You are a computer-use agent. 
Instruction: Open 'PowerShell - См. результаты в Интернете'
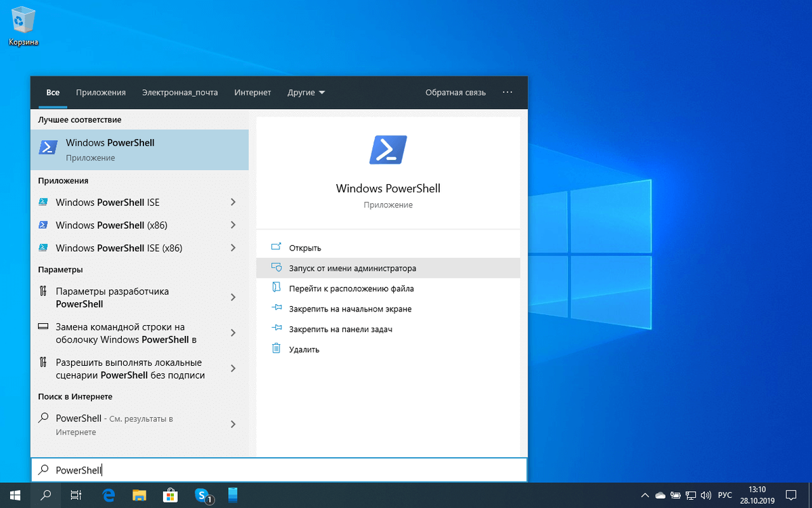click(x=128, y=424)
